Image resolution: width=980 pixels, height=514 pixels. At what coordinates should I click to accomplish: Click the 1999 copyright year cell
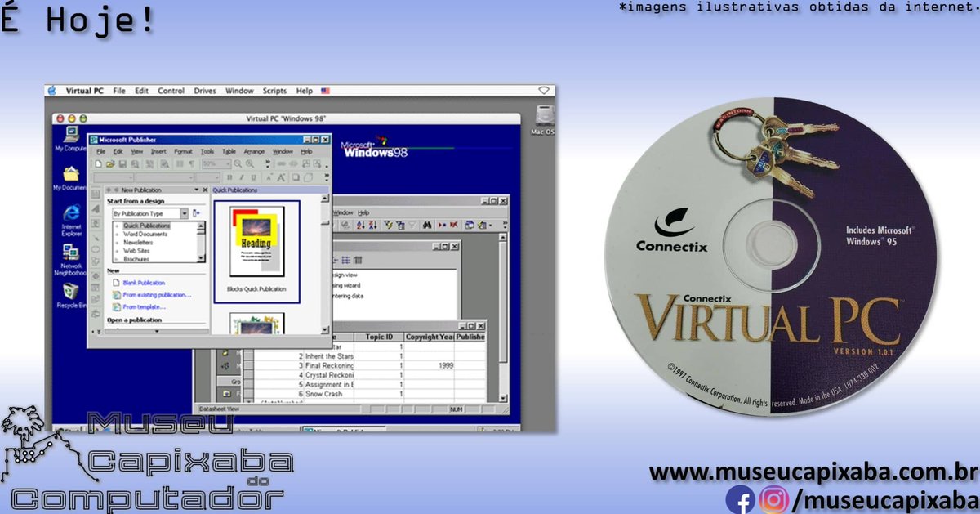(x=429, y=365)
